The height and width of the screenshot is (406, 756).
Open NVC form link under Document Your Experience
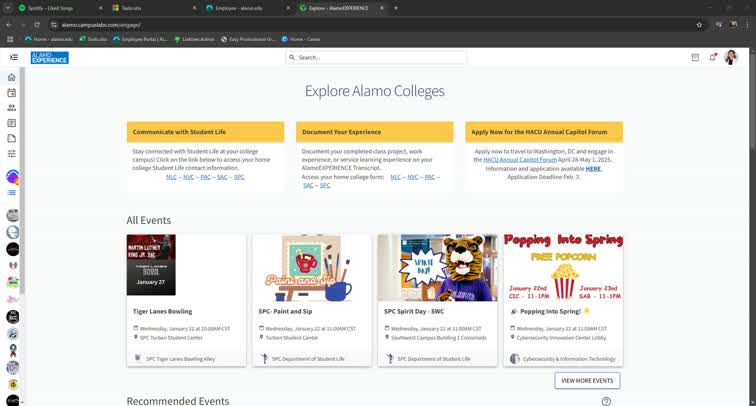[413, 177]
